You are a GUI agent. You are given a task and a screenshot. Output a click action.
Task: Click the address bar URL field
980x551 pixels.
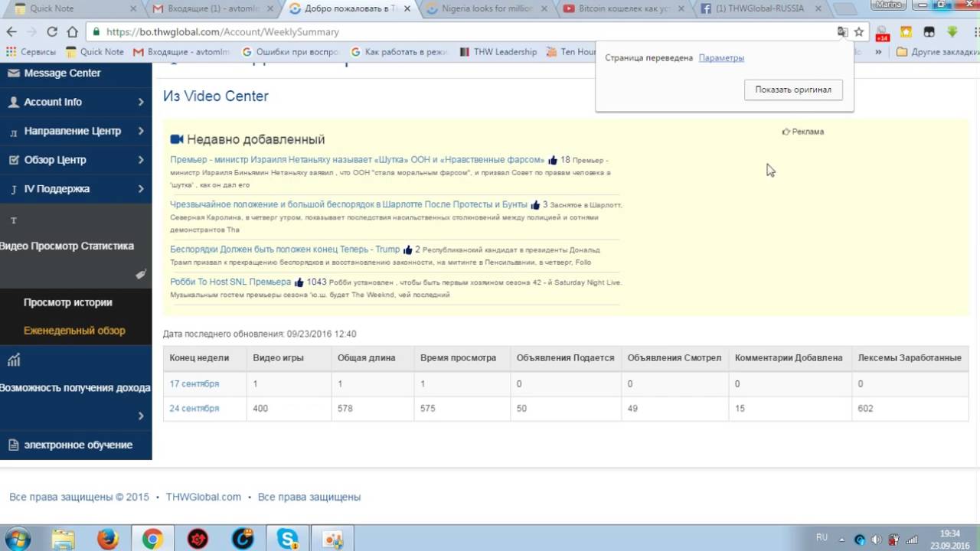pos(459,32)
